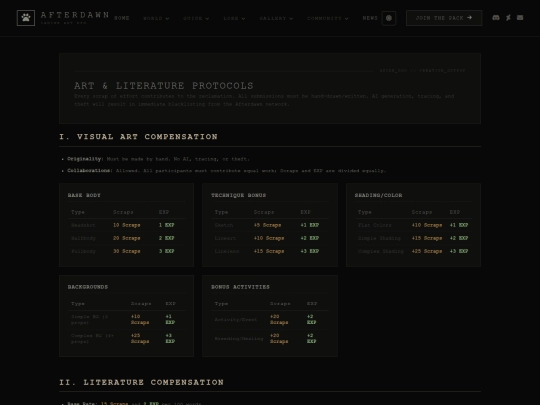The image size is (540, 405).
Task: Click the II. Literature Compensation heading
Action: point(142,382)
